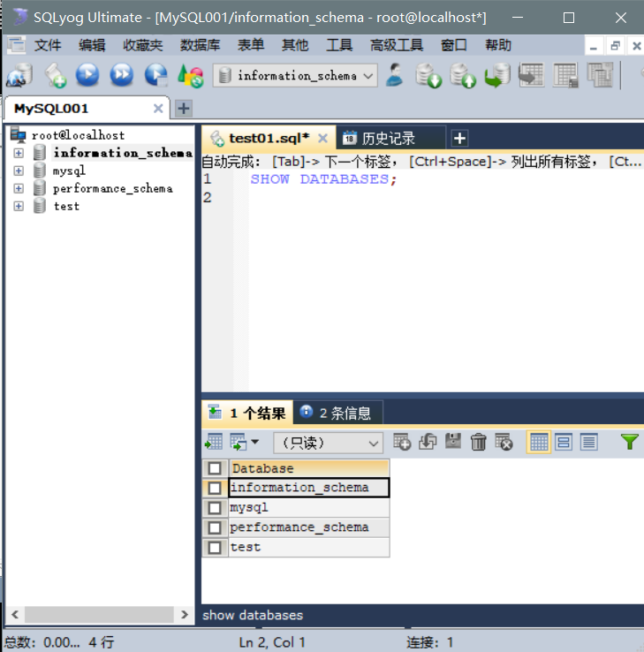This screenshot has width=644, height=652.
Task: Toggle the Database header select-all checkbox
Action: [215, 468]
